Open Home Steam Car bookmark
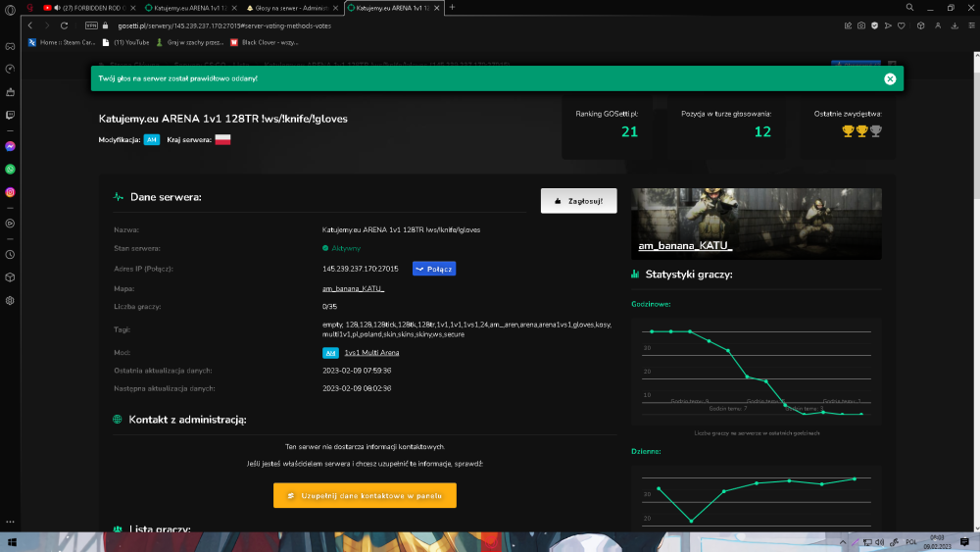This screenshot has height=552, width=980. click(62, 42)
